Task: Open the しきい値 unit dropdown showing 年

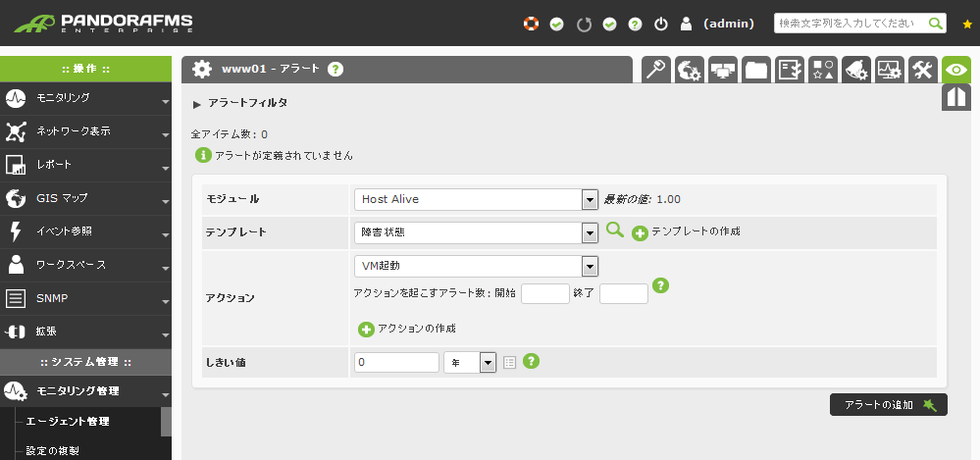Action: pyautogui.click(x=470, y=363)
